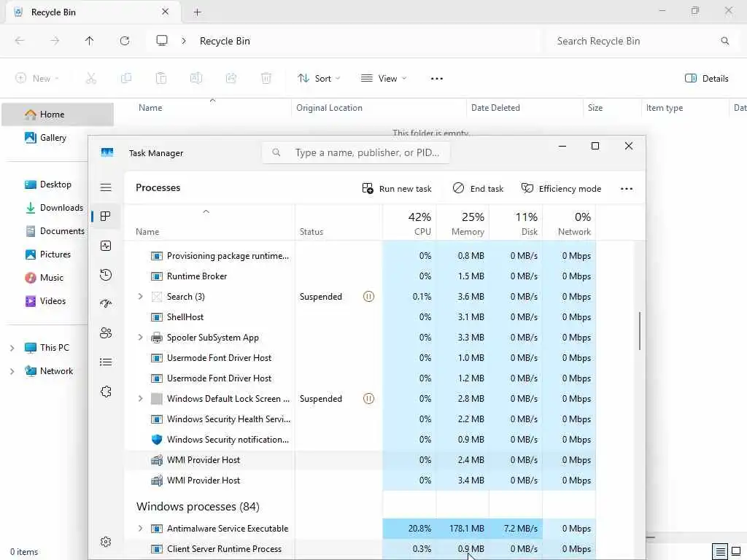Expand Spooler SubSystem App process

[x=140, y=337]
